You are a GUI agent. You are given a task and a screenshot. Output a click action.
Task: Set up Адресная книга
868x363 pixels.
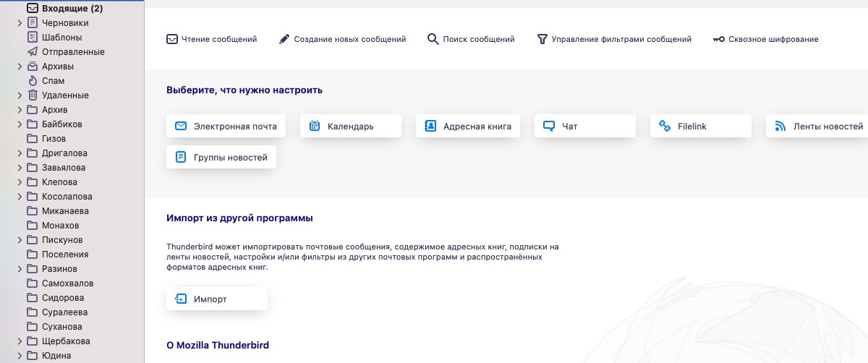pyautogui.click(x=468, y=126)
